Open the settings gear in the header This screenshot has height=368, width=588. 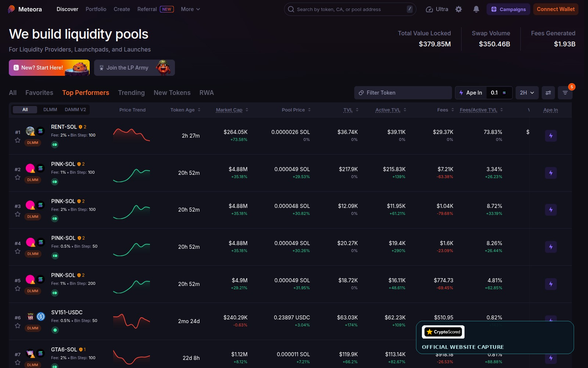pos(459,9)
